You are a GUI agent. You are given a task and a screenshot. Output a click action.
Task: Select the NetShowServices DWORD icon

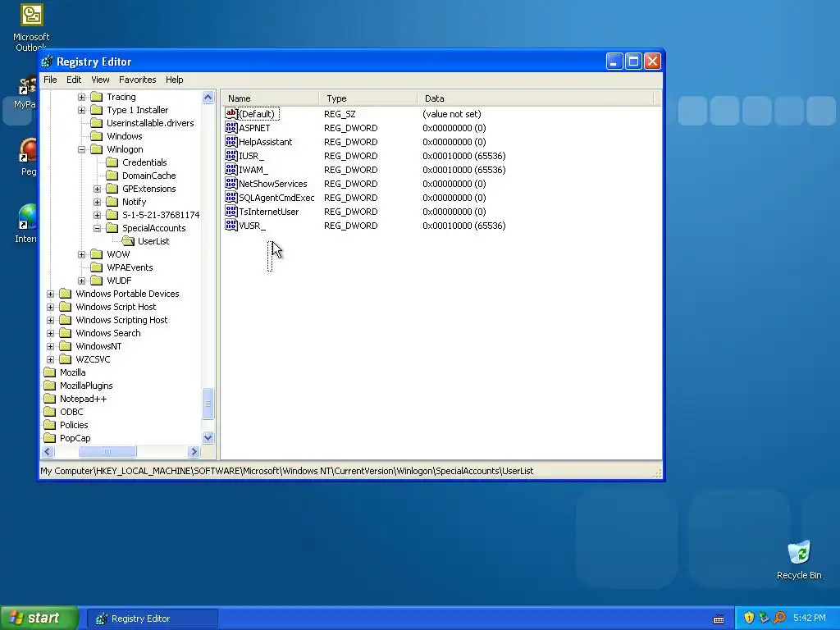(231, 183)
